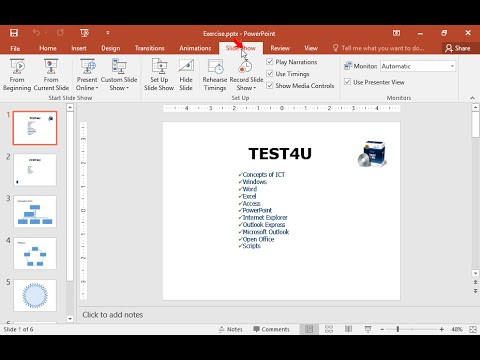Toggle Show Media Controls checkbox
Viewport: 480px width, 360px height.
click(270, 86)
